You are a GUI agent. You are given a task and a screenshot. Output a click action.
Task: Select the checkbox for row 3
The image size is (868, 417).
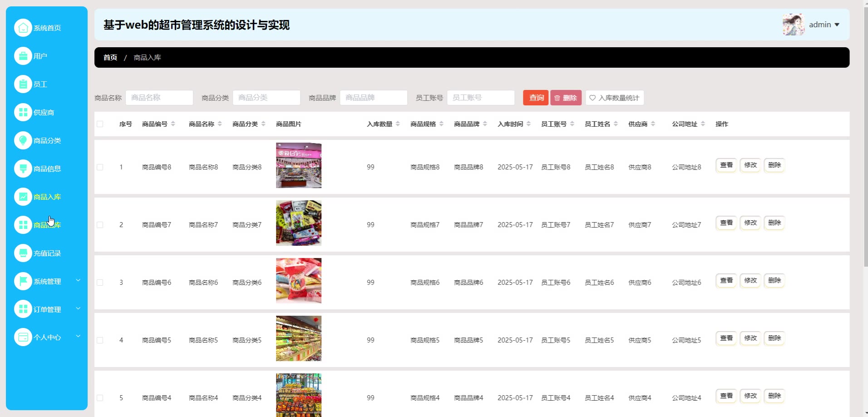pos(100,283)
